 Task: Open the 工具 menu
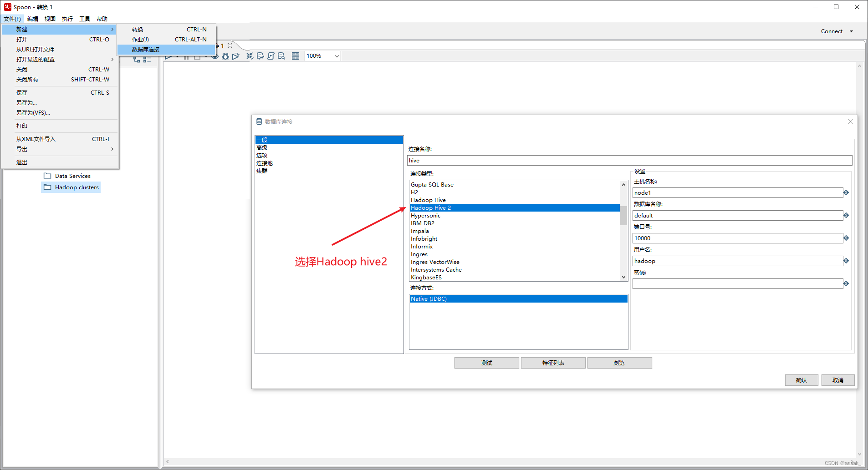[x=85, y=19]
